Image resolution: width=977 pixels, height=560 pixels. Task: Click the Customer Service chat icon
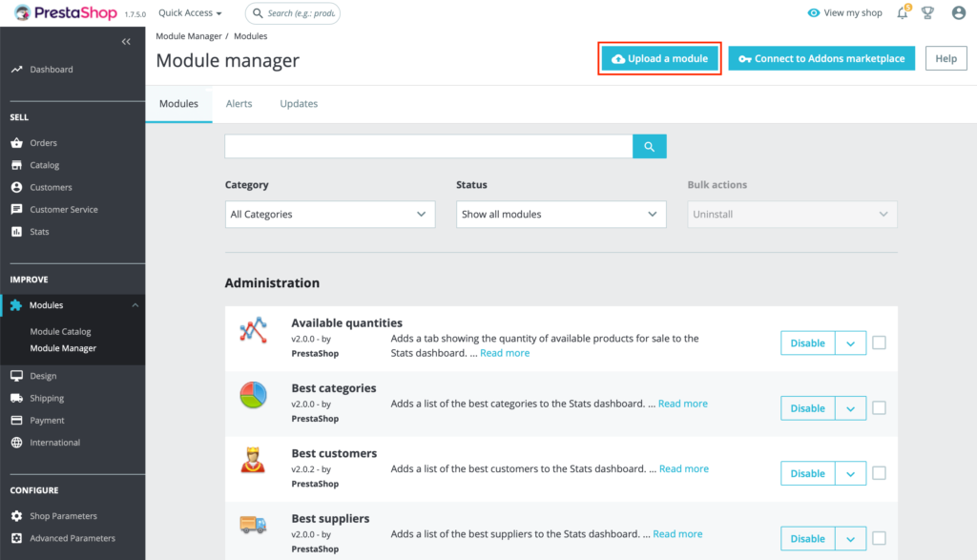coord(17,209)
